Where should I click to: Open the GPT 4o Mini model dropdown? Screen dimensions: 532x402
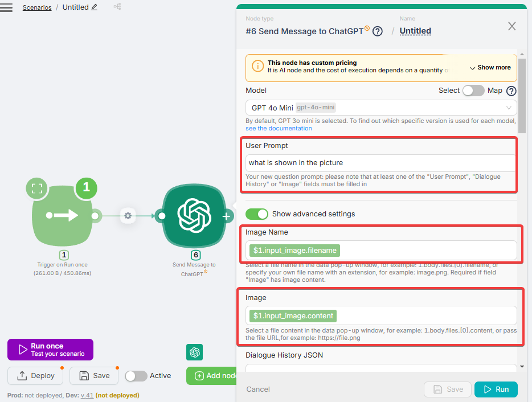pyautogui.click(x=380, y=108)
